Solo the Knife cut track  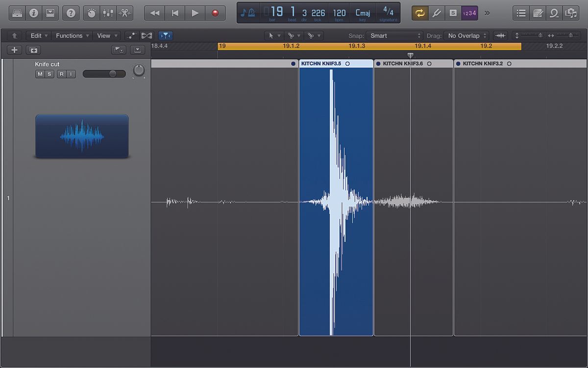click(49, 74)
